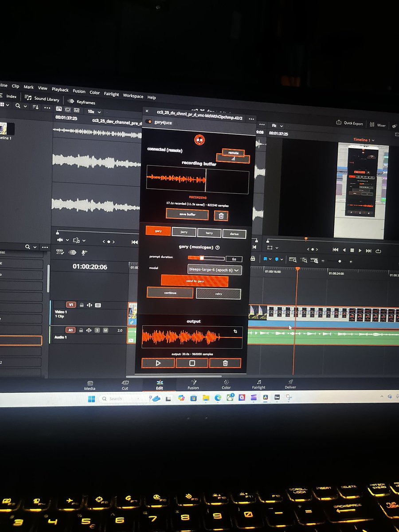Open the plugin window options menu
399x532 pixels.
click(251, 119)
